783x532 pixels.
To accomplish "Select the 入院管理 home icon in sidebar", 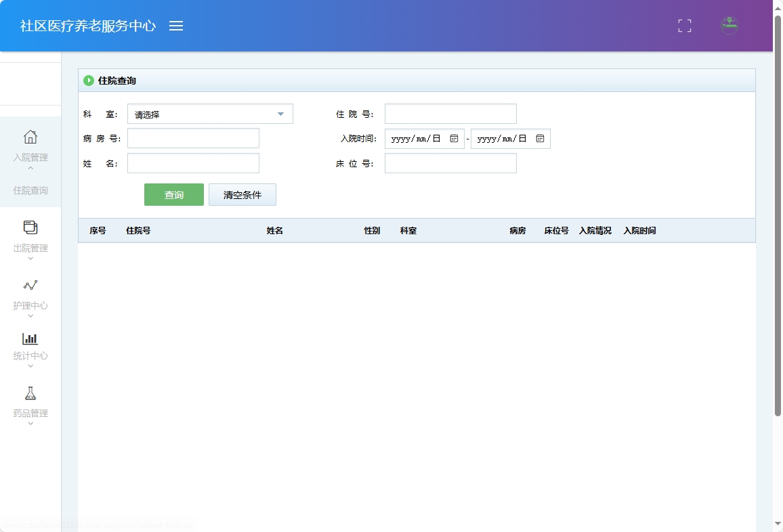I will pos(30,137).
